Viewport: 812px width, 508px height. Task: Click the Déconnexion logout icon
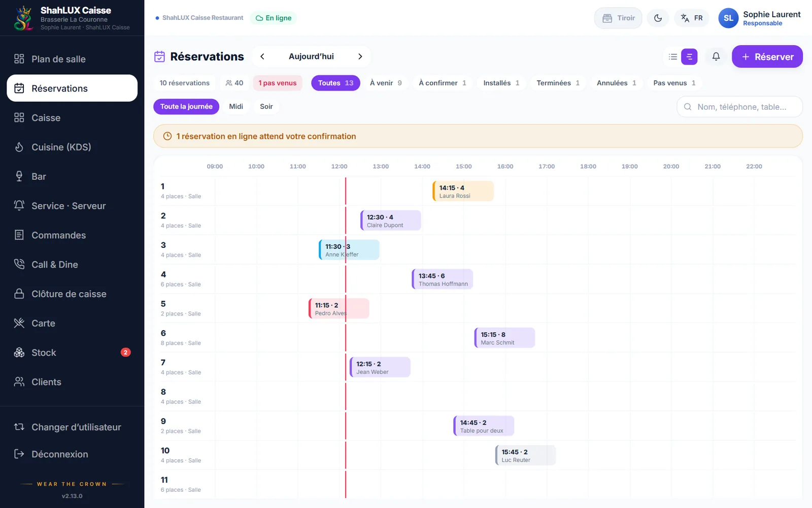[19, 454]
